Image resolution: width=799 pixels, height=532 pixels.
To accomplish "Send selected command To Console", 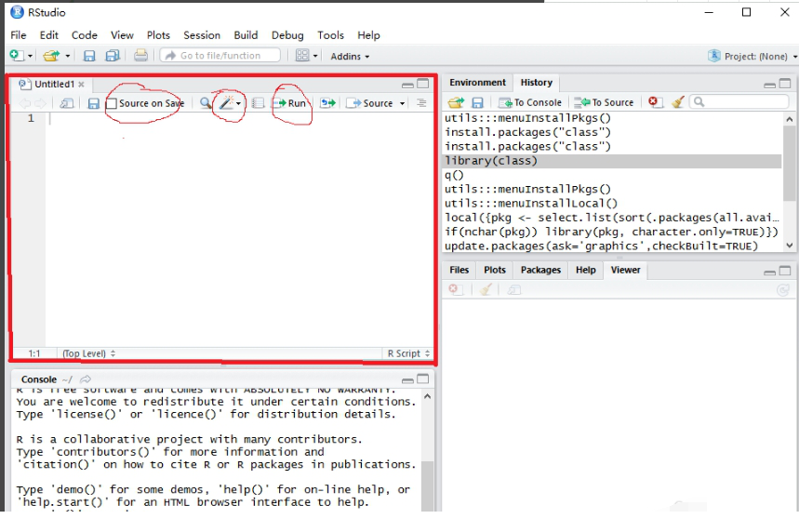I will [x=530, y=102].
